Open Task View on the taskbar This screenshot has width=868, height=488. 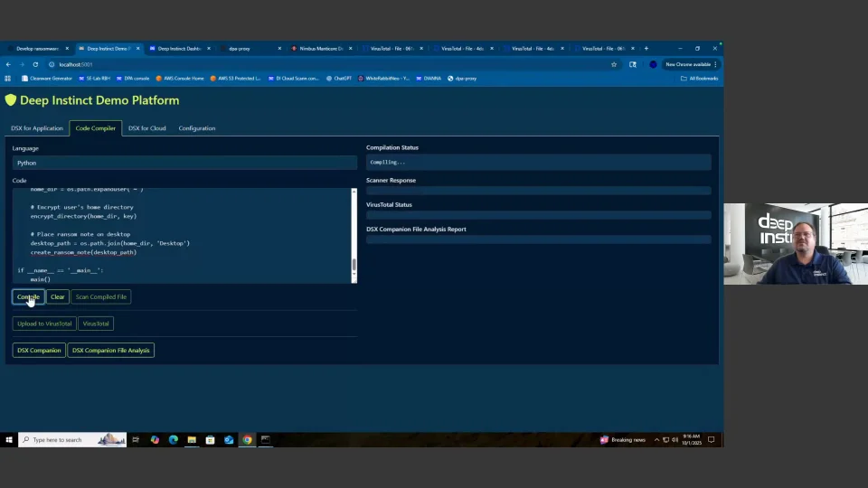click(x=136, y=440)
